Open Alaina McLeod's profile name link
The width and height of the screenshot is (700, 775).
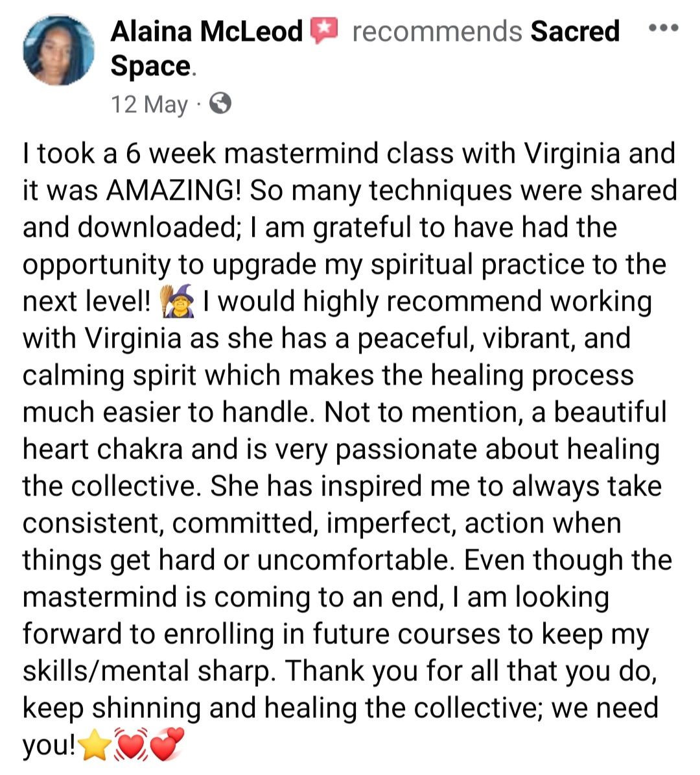(x=206, y=31)
